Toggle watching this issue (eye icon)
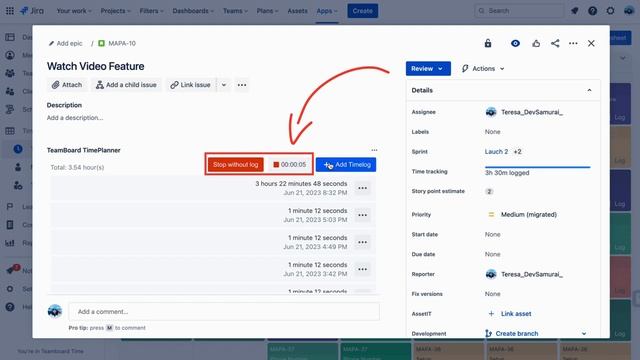Viewport: 640px width, 360px height. click(516, 43)
